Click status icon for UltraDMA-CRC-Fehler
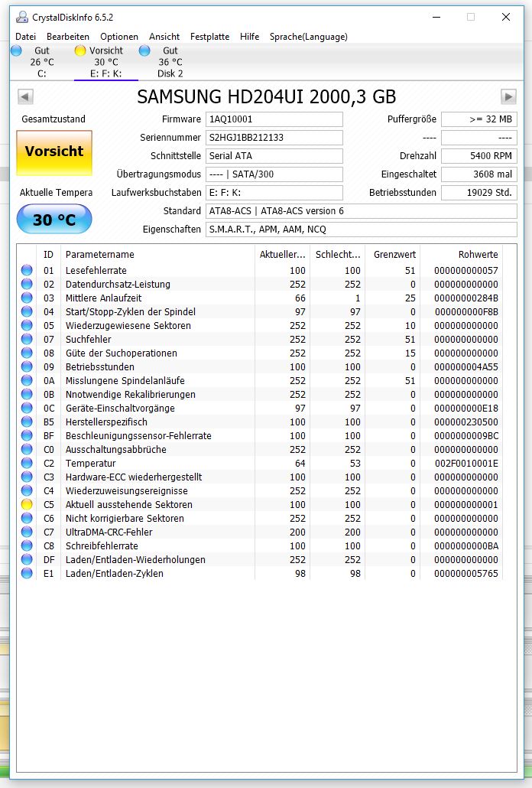This screenshot has height=788, width=532. [x=27, y=532]
